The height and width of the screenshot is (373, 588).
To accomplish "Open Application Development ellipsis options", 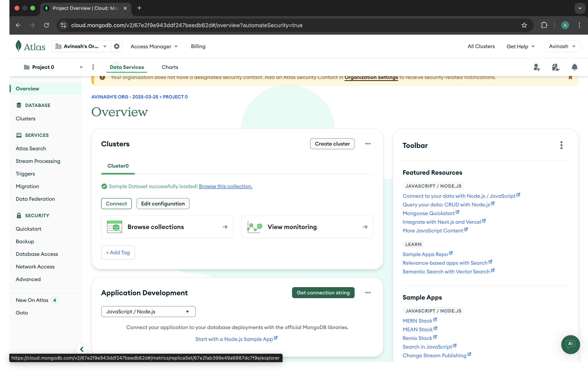I will coord(368,293).
